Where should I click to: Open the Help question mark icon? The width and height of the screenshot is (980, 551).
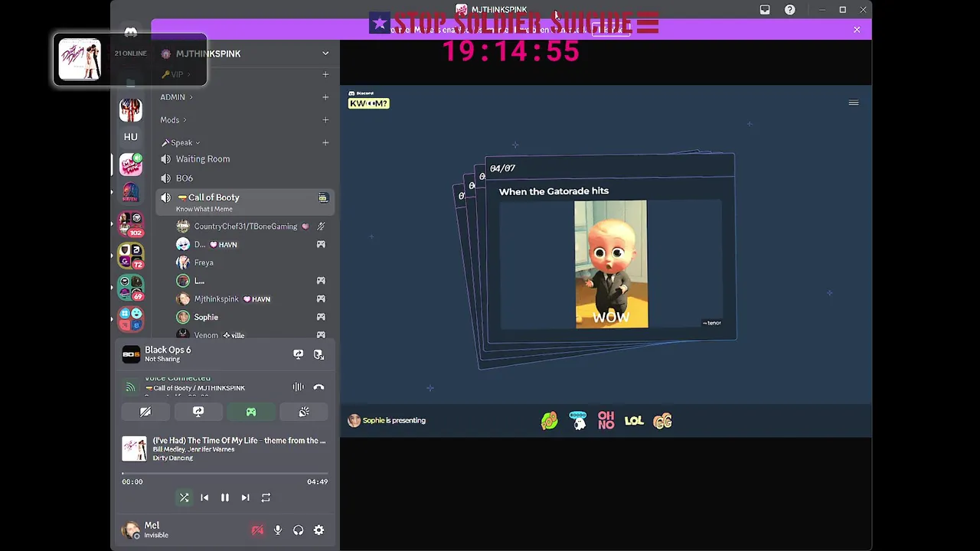pos(789,10)
